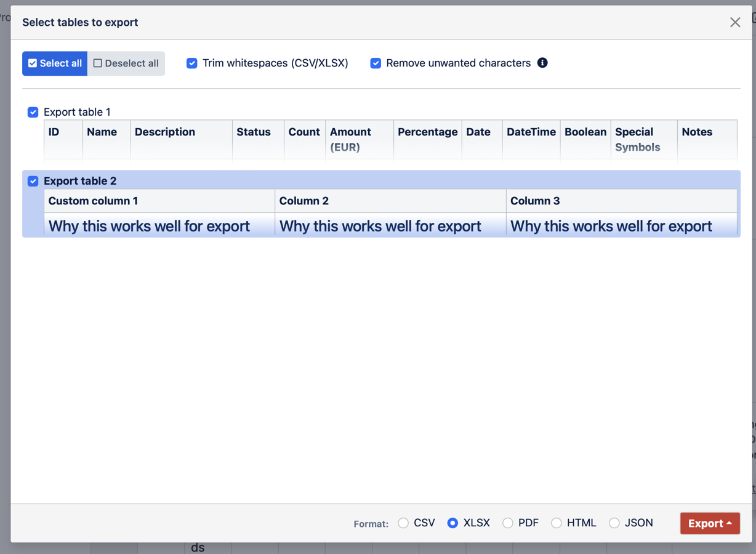This screenshot has width=756, height=554.
Task: Click the Special Symbols column header
Action: (644, 139)
